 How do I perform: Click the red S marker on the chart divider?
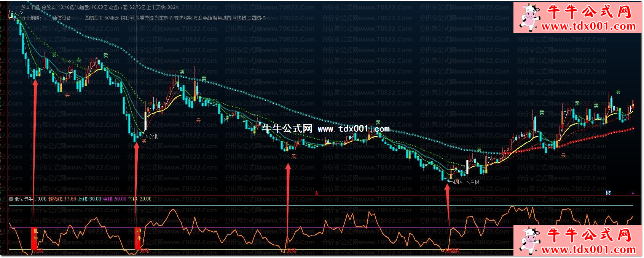pos(317,193)
